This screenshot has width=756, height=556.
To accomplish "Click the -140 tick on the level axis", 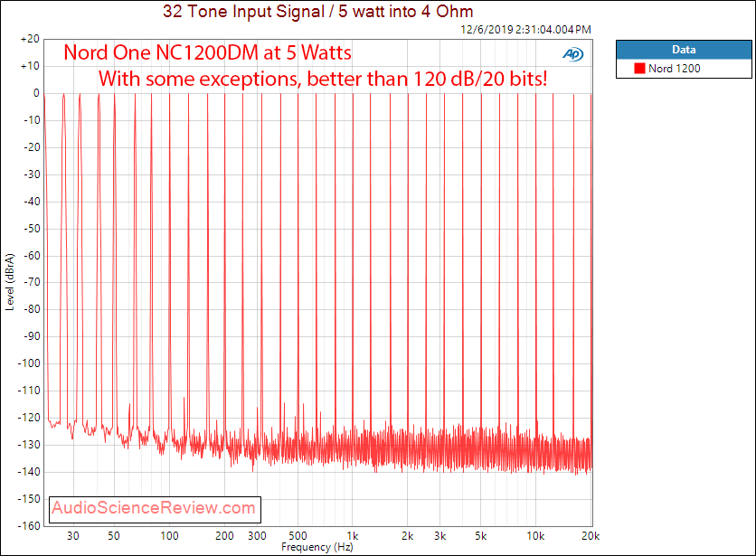I will (x=29, y=472).
